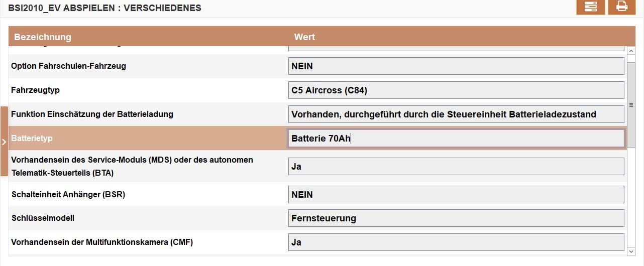Click the Bezeichnung column header
The height and width of the screenshot is (266, 644).
point(43,37)
